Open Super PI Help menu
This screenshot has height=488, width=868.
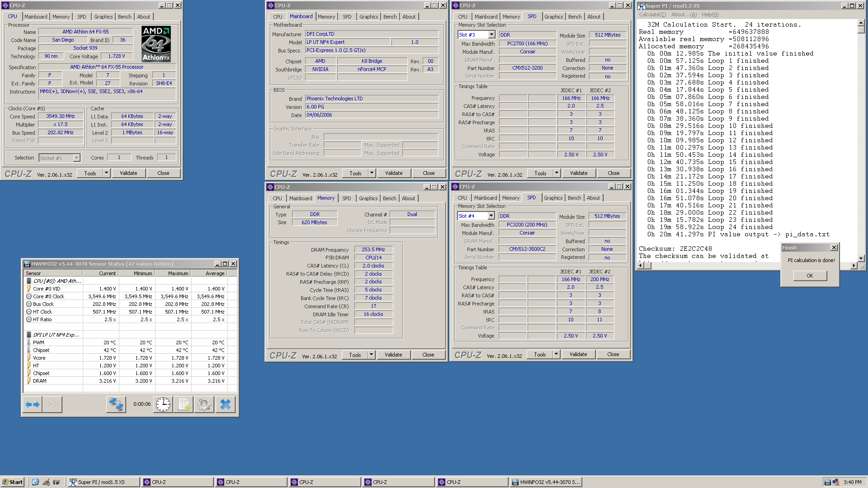click(x=710, y=14)
